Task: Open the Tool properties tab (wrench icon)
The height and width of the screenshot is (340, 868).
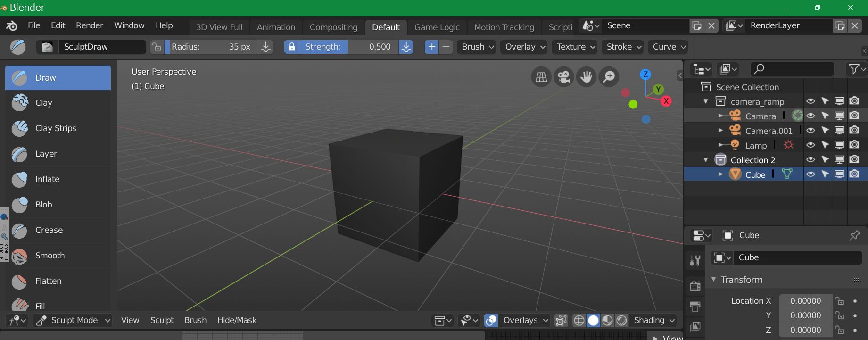Action: (695, 260)
